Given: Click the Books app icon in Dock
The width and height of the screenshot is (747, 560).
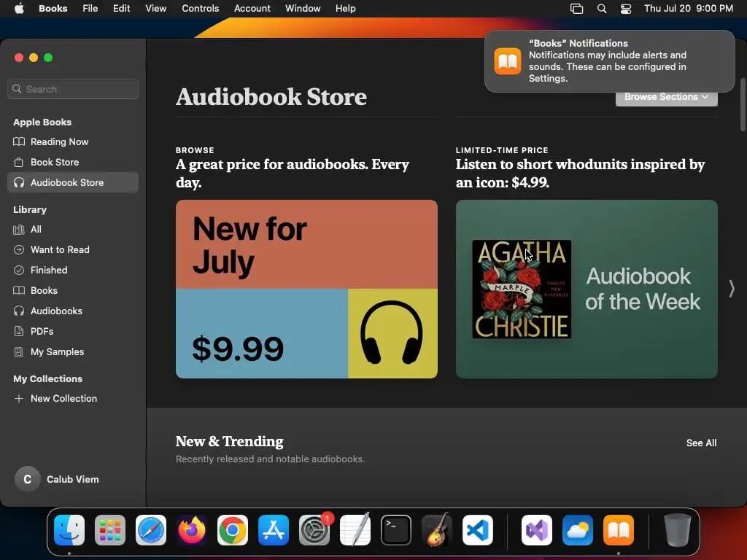Looking at the screenshot, I should point(619,530).
